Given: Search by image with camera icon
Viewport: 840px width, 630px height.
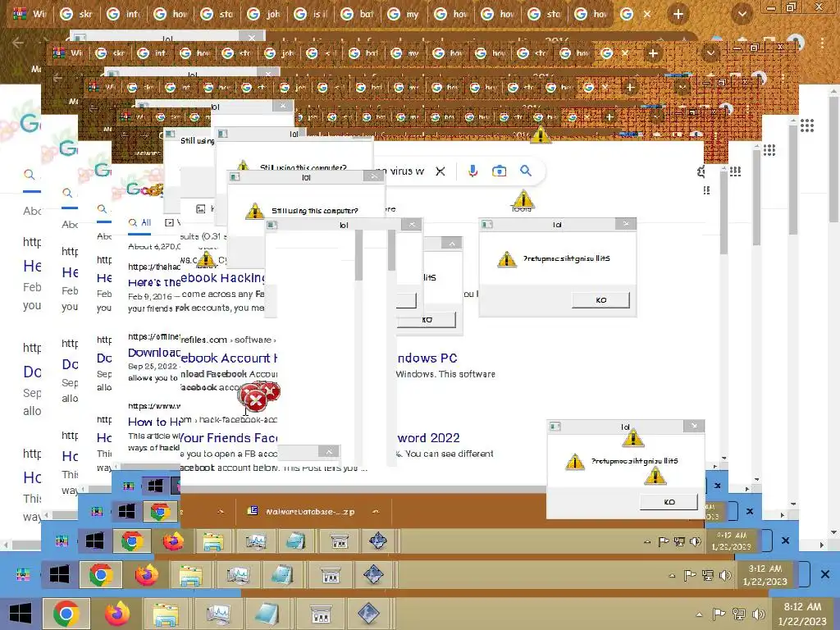Looking at the screenshot, I should click(499, 171).
